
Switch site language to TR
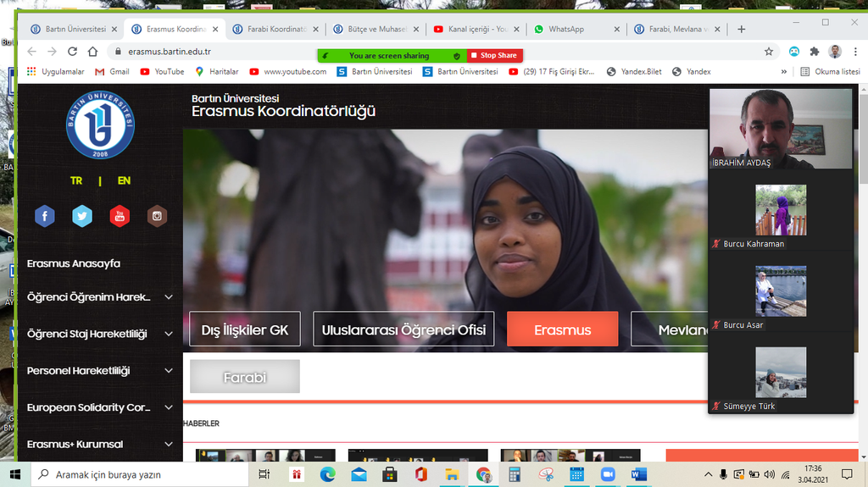(x=76, y=180)
